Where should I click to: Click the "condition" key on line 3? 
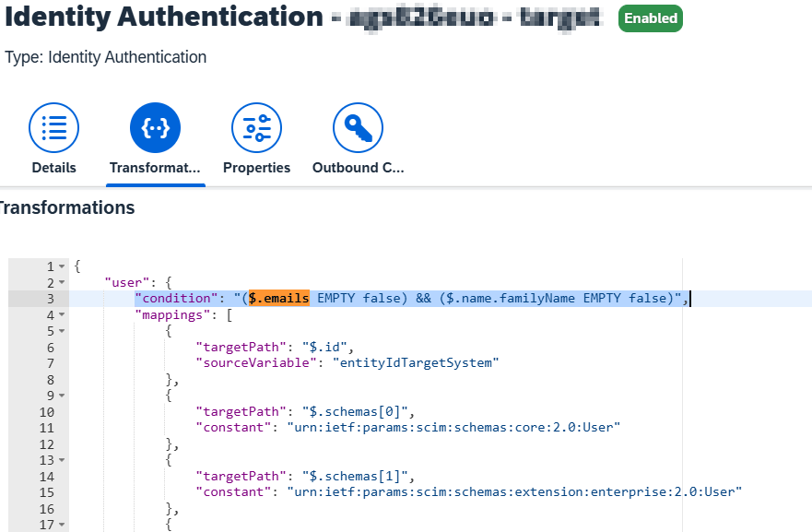coord(177,299)
